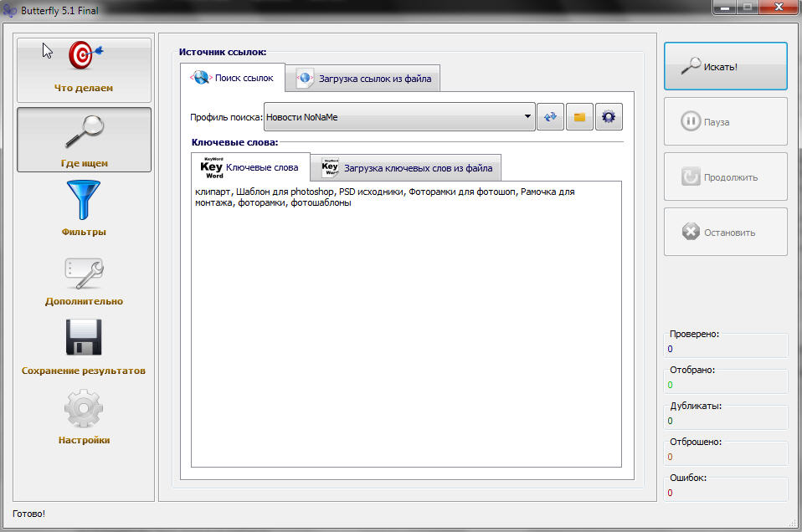The width and height of the screenshot is (802, 532).
Task: Click the yellow folder icon beside profile
Action: click(579, 117)
